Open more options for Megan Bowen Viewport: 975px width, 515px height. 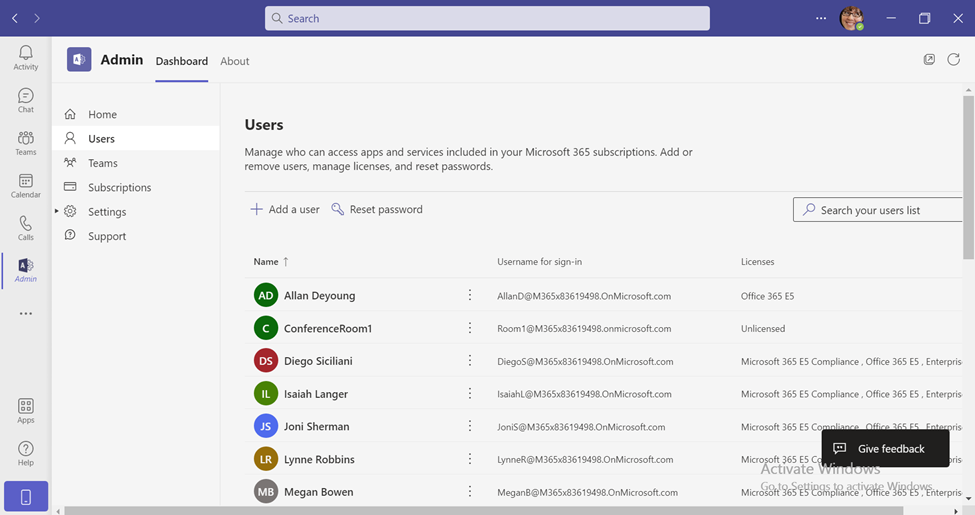(x=469, y=491)
